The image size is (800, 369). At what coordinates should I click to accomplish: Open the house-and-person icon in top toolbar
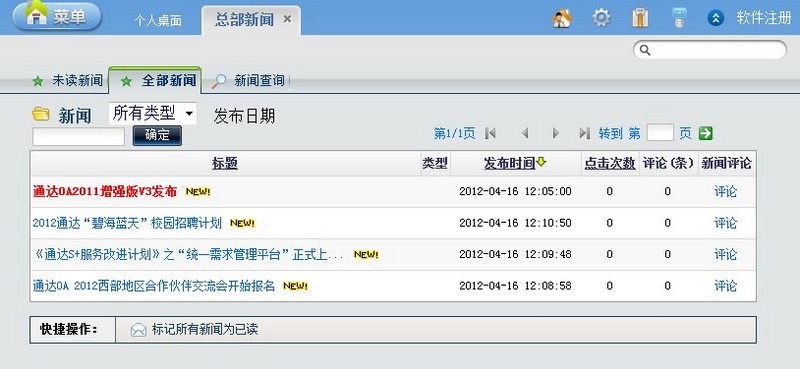point(562,18)
